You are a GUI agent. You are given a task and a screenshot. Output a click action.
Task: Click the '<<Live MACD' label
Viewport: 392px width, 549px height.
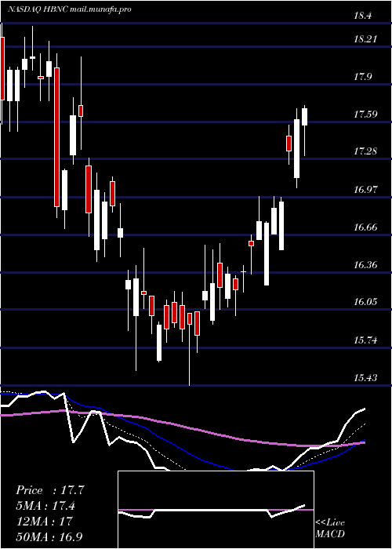click(330, 528)
